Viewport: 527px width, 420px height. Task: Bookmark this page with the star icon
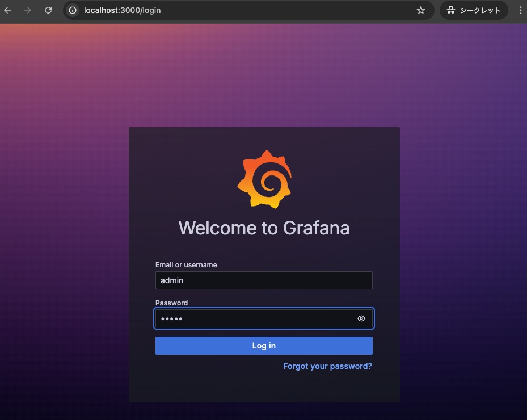[x=420, y=10]
